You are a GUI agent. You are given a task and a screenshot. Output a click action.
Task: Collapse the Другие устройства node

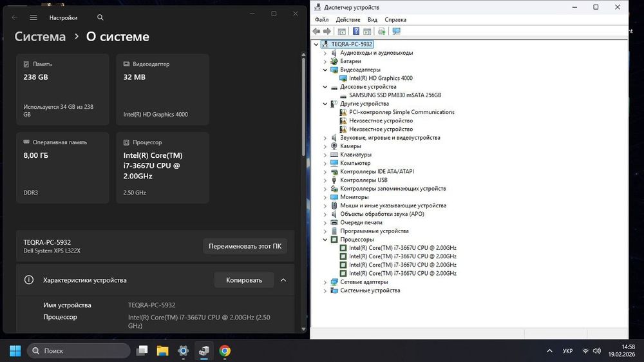point(325,104)
